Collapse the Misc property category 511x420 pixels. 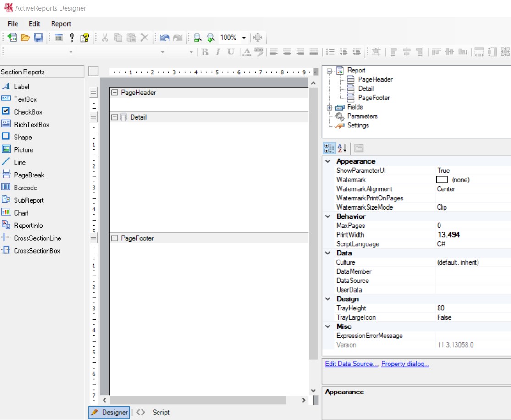point(328,326)
